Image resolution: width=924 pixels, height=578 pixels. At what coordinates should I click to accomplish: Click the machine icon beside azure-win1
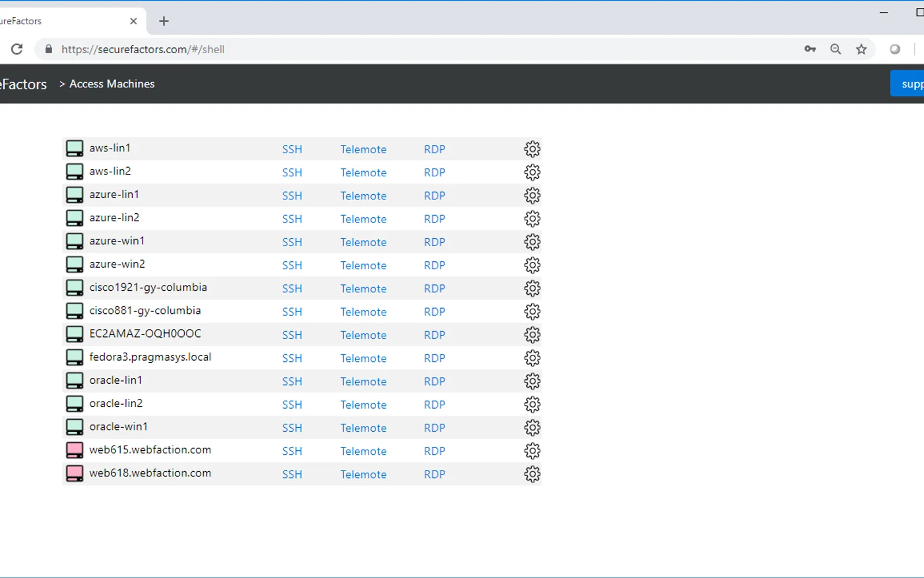tap(74, 241)
